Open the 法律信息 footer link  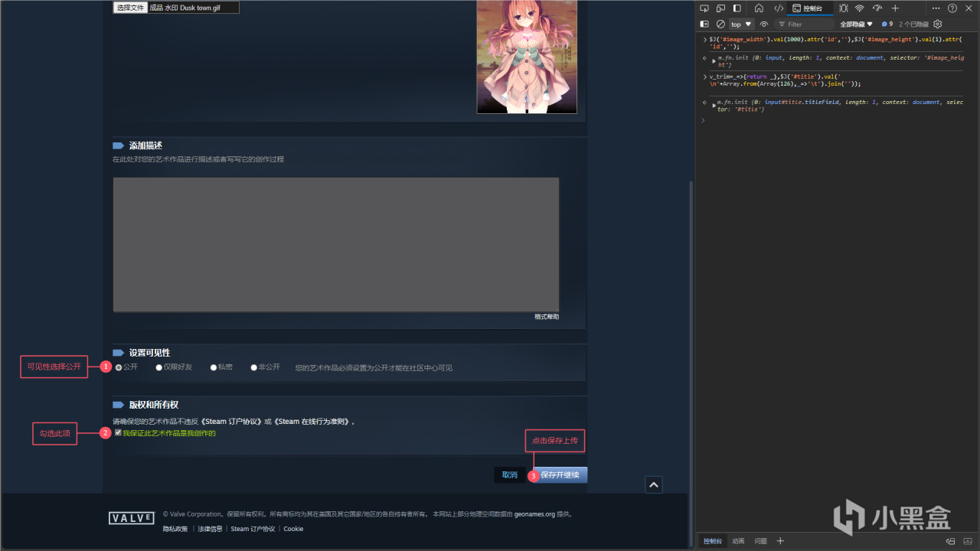point(210,529)
